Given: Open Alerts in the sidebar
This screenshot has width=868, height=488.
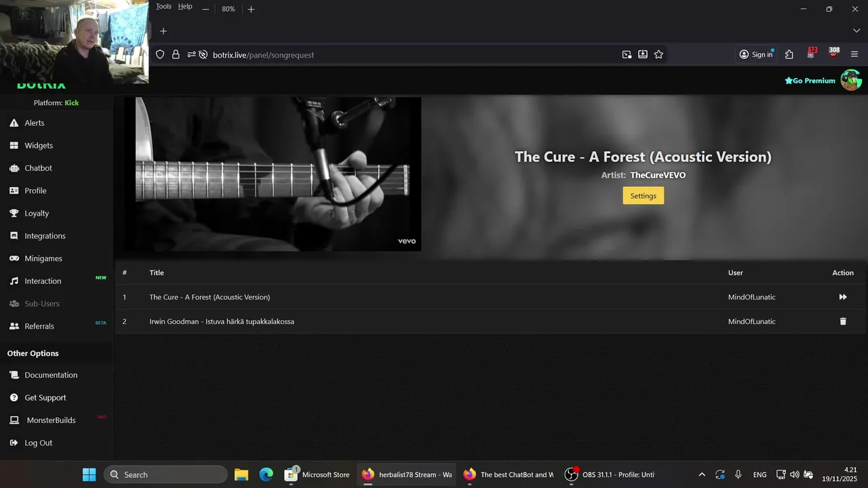Looking at the screenshot, I should point(34,123).
